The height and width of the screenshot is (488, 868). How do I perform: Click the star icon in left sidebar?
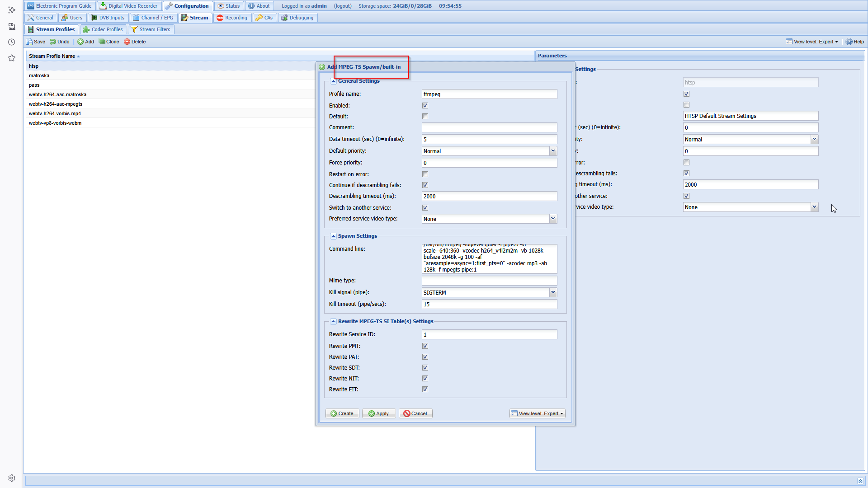[12, 58]
